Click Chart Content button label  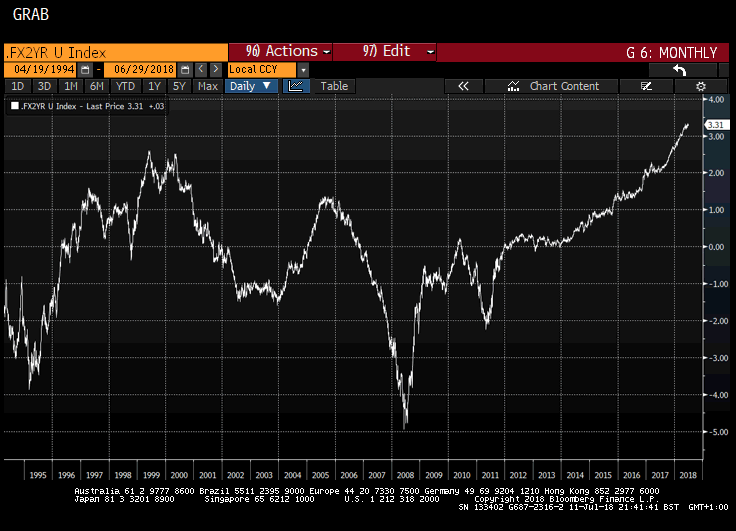[x=564, y=86]
